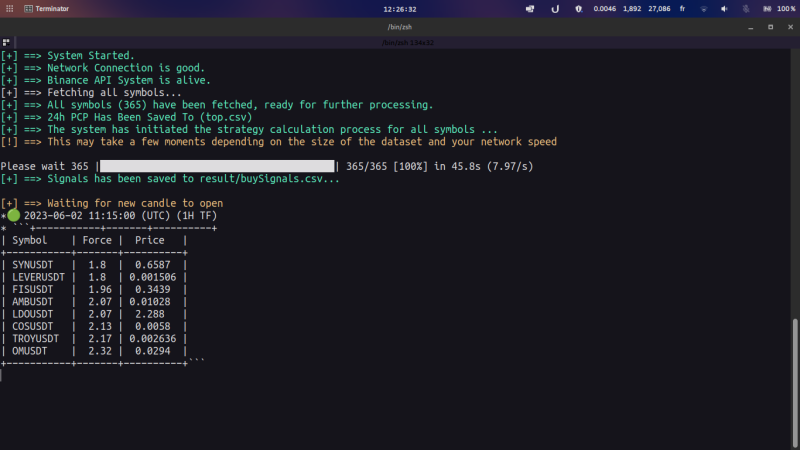Maximize the Terminator window
The image size is (800, 450).
point(770,26)
